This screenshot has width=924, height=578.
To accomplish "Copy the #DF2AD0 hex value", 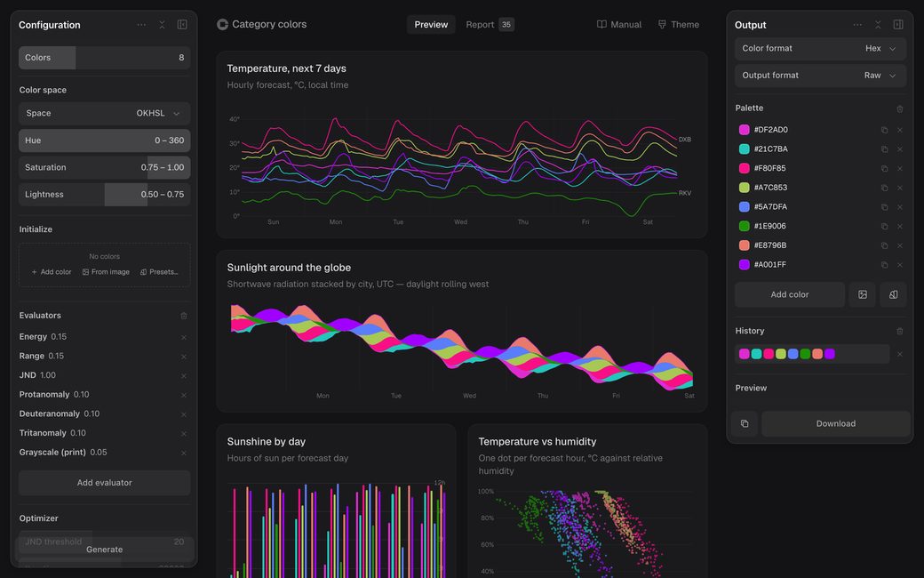I will point(885,130).
